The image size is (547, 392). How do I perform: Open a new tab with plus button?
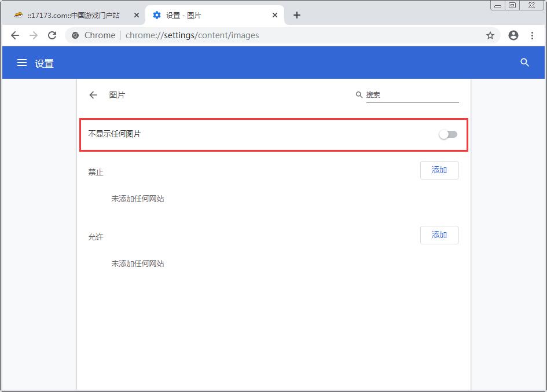pyautogui.click(x=297, y=16)
